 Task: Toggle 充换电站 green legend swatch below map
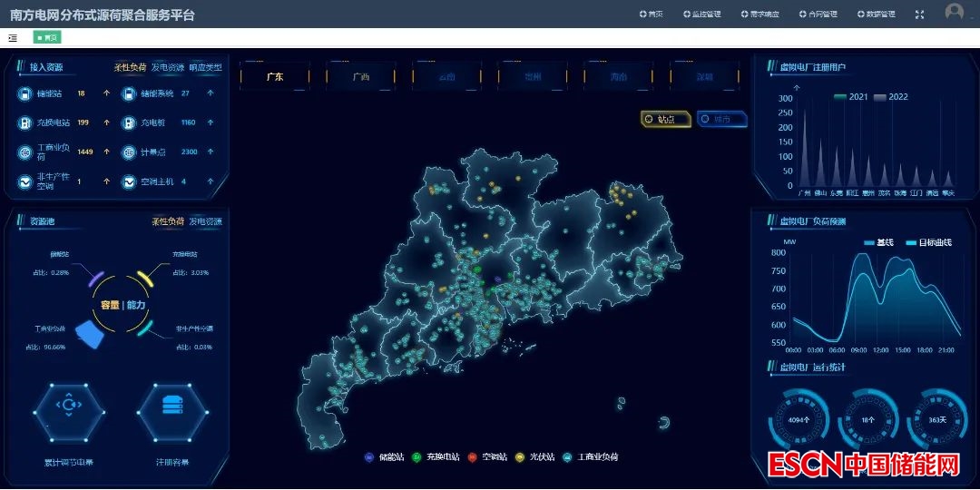coord(416,457)
